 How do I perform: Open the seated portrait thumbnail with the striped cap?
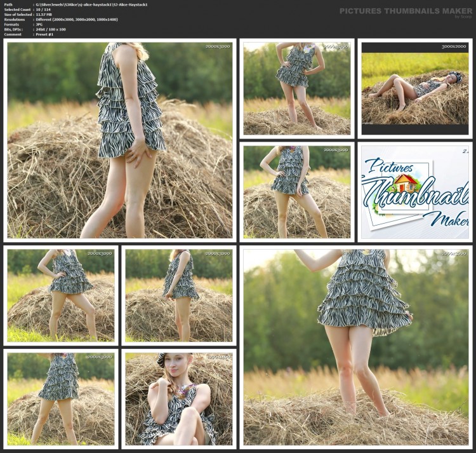tap(179, 399)
